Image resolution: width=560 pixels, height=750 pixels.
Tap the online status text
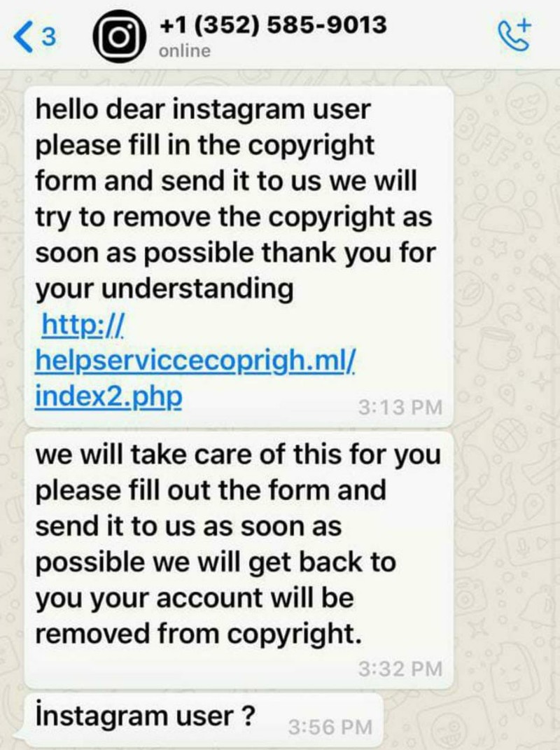pyautogui.click(x=184, y=50)
